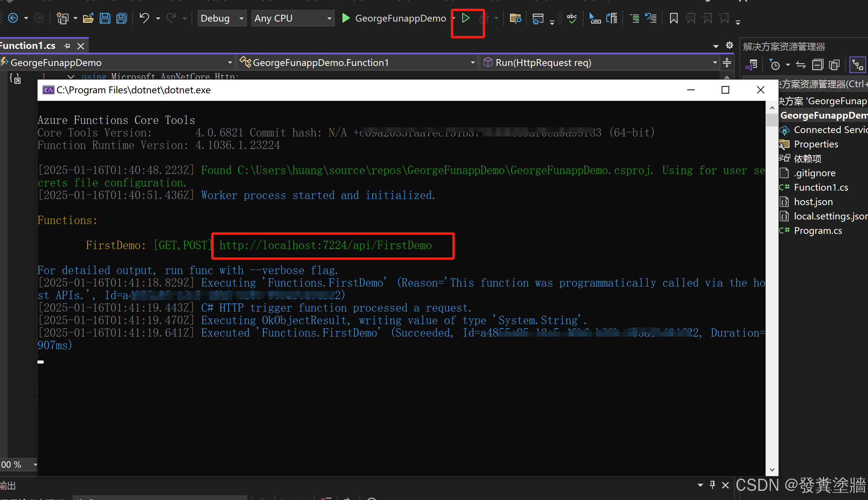The height and width of the screenshot is (500, 868).
Task: Click the http://localhost:7224/api/FirstDemo URL
Action: (325, 246)
